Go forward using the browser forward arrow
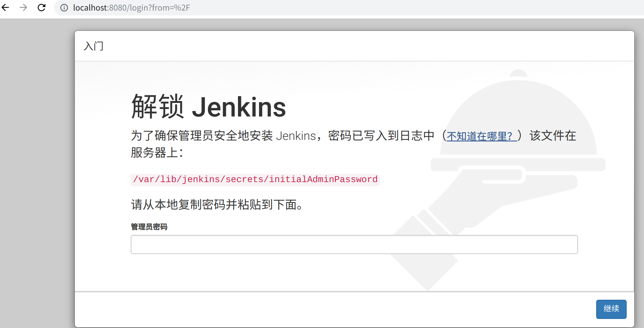This screenshot has height=328, width=644. (23, 8)
